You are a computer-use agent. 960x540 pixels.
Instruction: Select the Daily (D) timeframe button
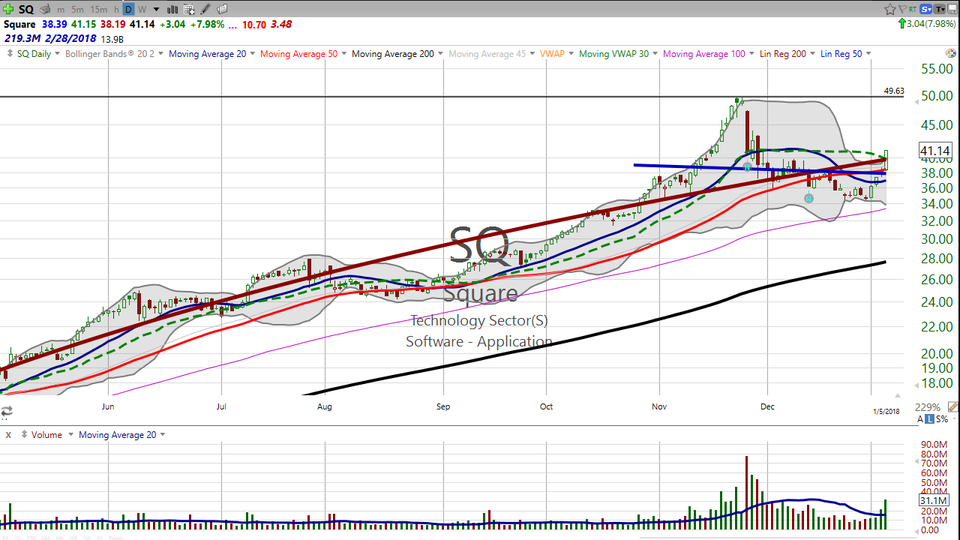tap(129, 9)
